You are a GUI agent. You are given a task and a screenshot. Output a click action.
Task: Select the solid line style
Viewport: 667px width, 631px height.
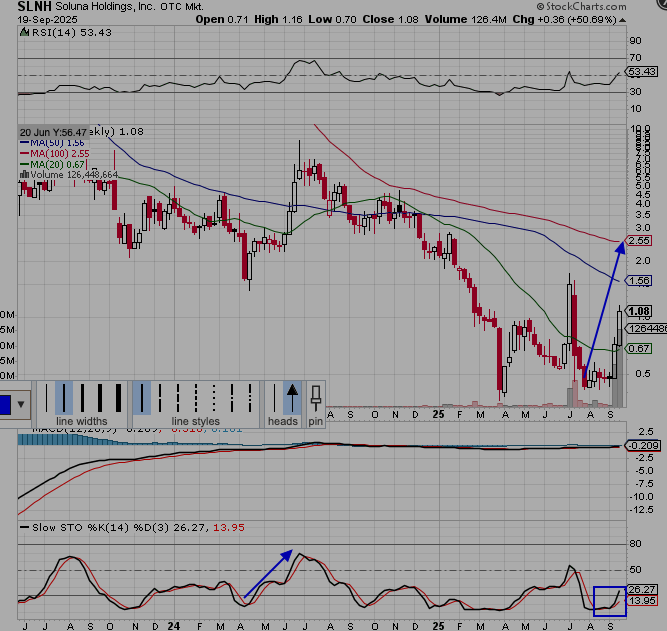point(142,398)
